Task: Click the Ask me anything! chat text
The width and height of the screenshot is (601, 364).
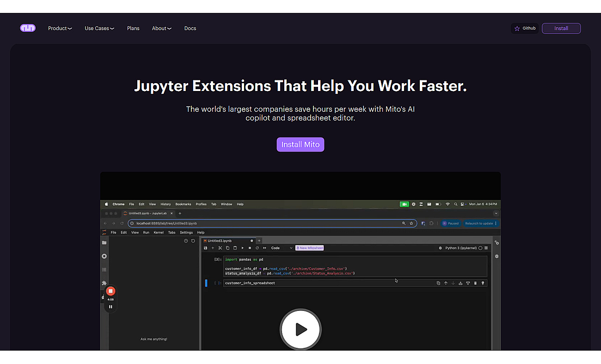Action: pos(154,339)
